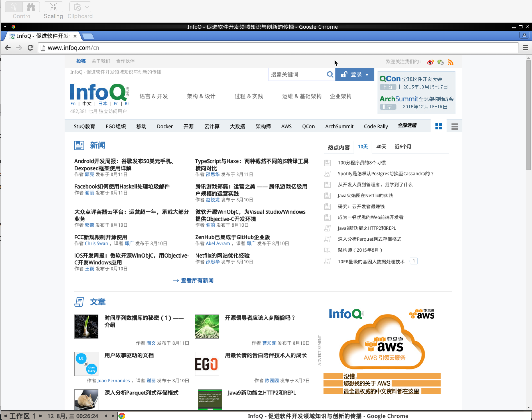
Task: Switch to grid view layout
Action: tap(438, 126)
